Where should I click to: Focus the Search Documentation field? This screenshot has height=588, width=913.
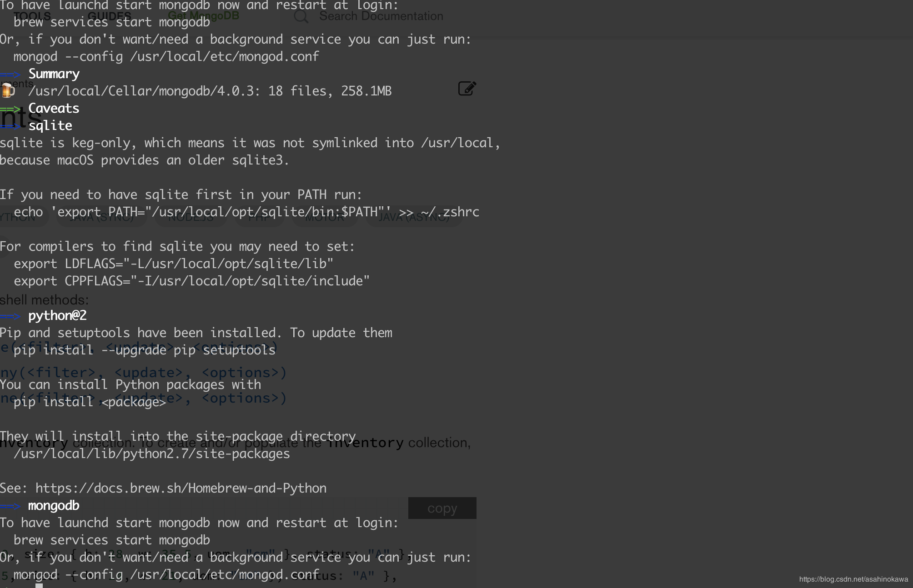(x=381, y=16)
